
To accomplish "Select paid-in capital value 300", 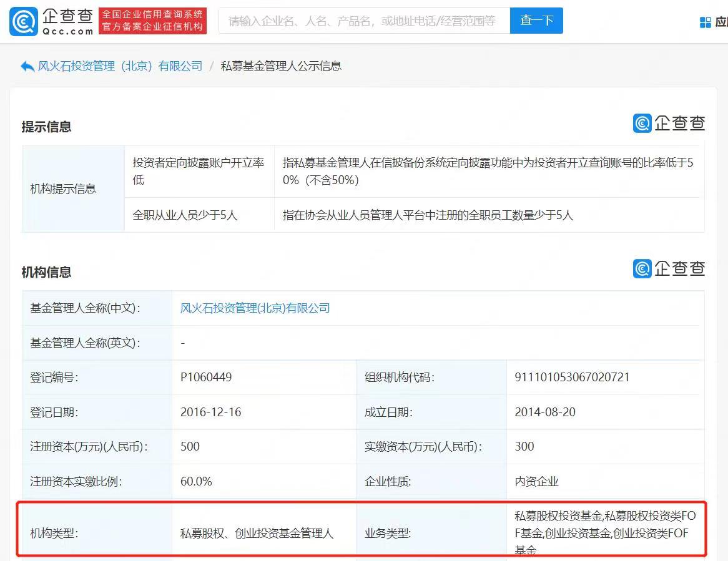I will [524, 446].
